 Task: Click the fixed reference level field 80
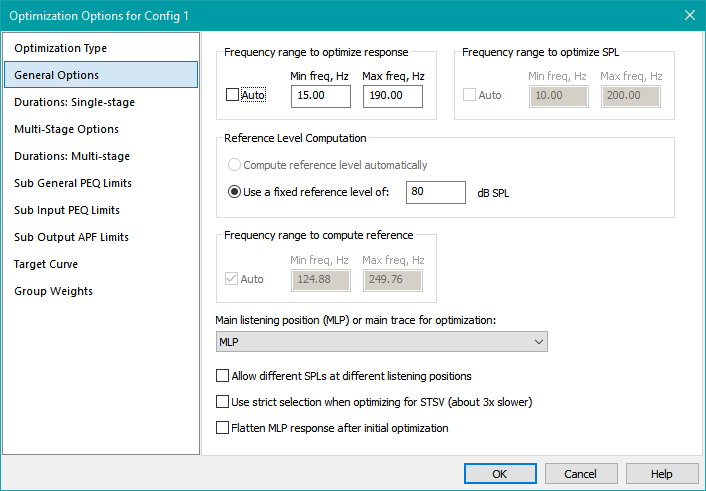click(435, 192)
